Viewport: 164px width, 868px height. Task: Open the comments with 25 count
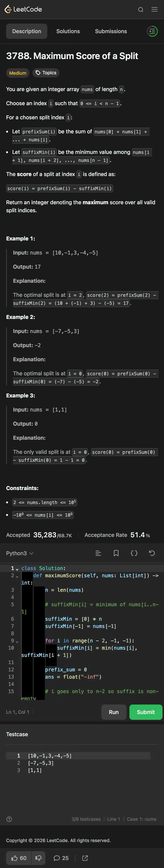[61, 858]
